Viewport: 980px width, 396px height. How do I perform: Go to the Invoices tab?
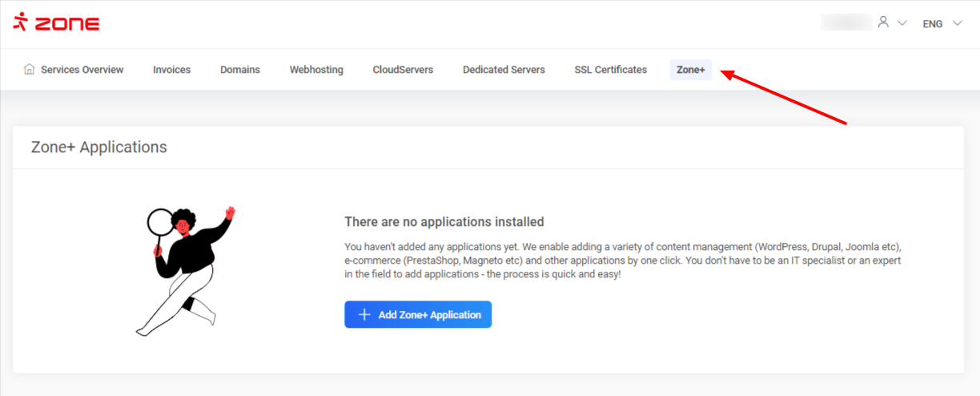tap(171, 70)
